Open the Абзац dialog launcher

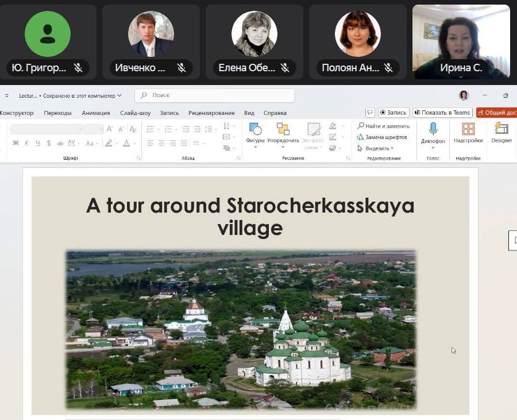tap(238, 158)
